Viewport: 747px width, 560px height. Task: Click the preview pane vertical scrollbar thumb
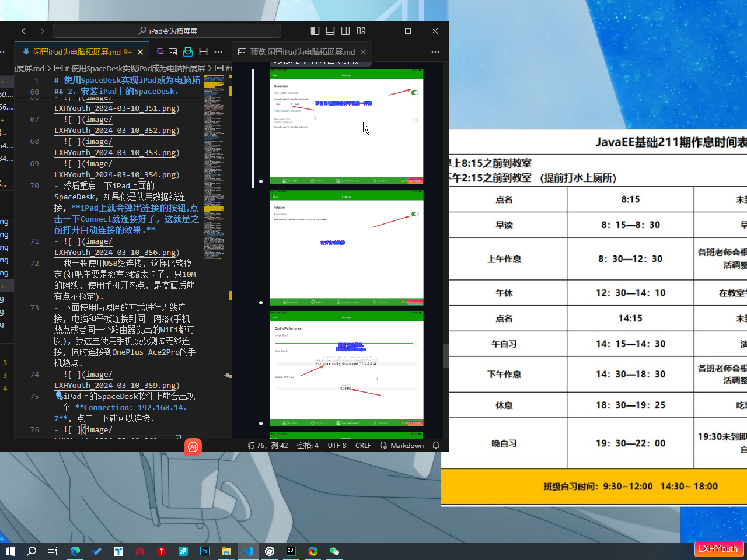tap(445, 356)
